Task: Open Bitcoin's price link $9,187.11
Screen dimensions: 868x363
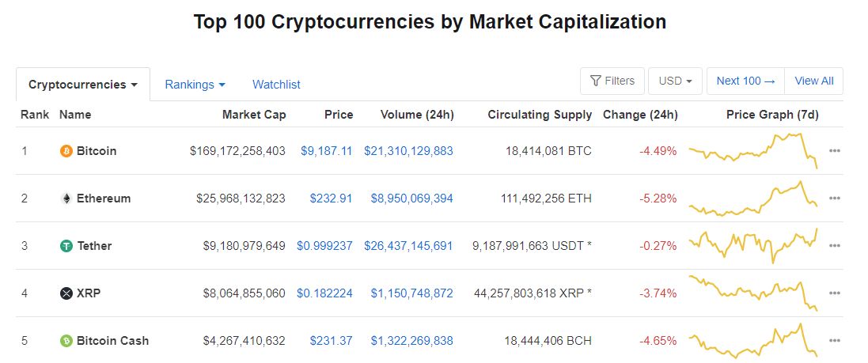Action: [327, 151]
